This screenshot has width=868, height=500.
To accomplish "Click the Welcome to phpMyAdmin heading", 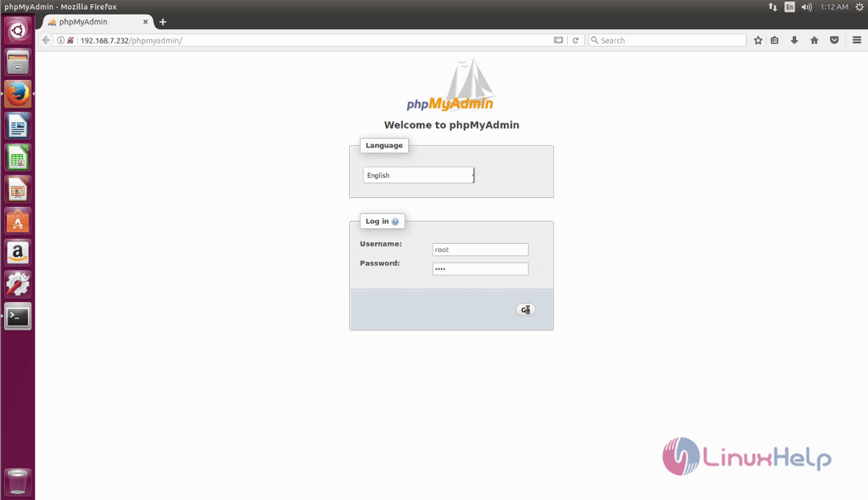I will 452,125.
